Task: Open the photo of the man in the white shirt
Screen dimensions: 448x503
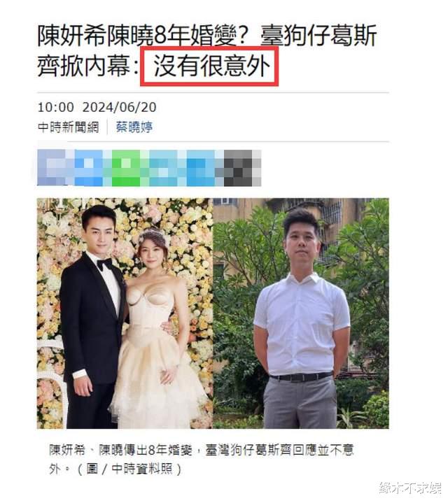Action: click(301, 313)
